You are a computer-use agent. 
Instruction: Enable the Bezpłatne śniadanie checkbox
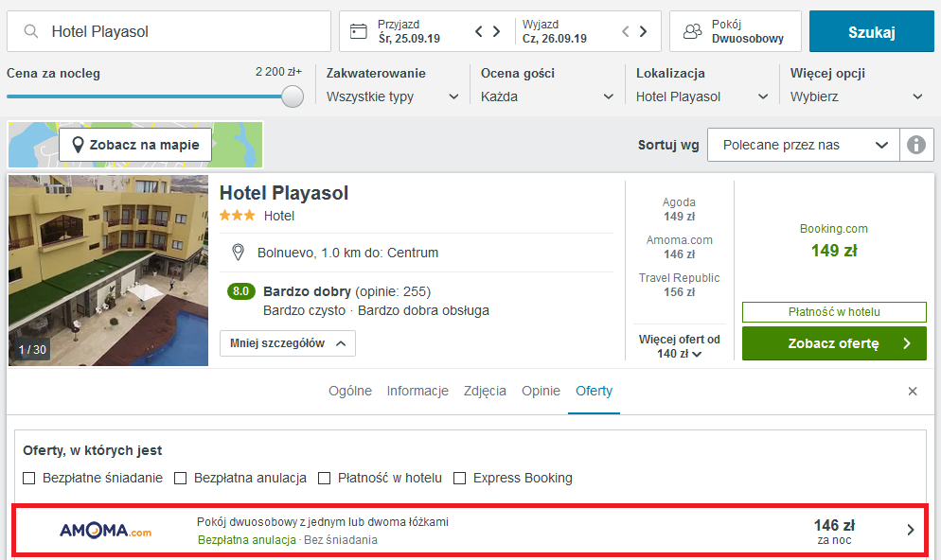(x=28, y=478)
